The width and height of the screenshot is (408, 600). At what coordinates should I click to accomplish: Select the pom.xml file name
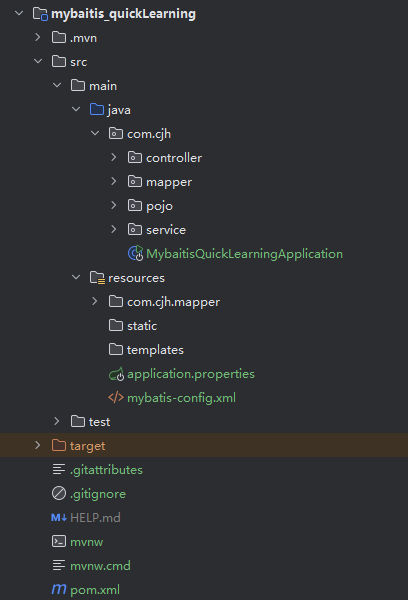pos(95,590)
